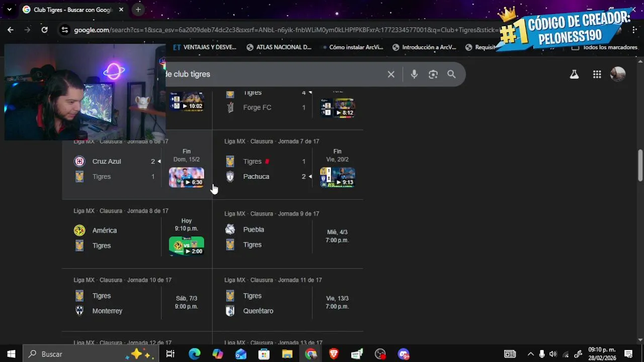Open the Puebla team name
The height and width of the screenshot is (362, 644).
[254, 229]
